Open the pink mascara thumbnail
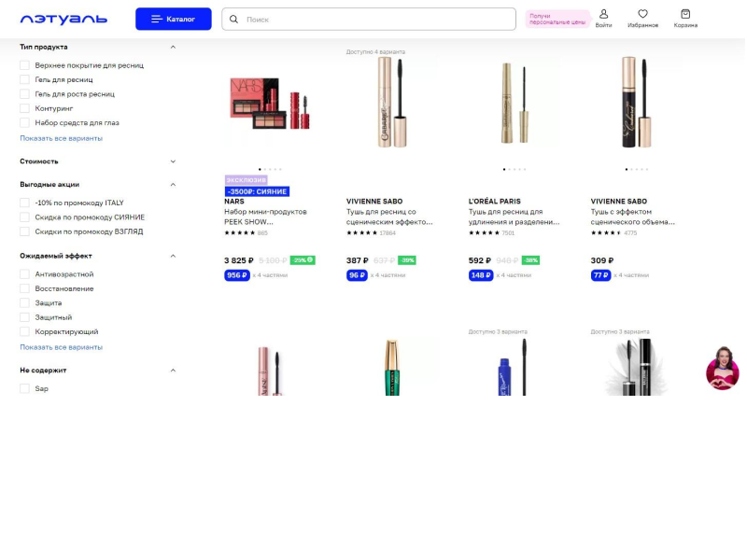The image size is (747, 560). pyautogui.click(x=270, y=371)
